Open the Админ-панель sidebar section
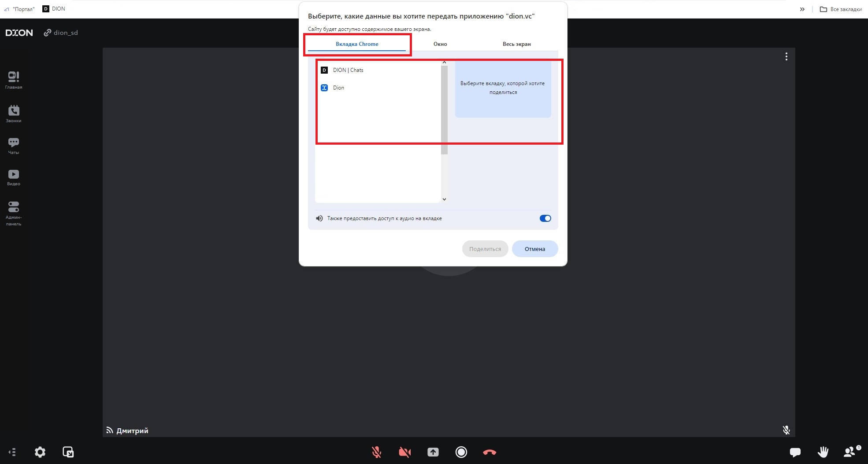The image size is (868, 464). (14, 213)
